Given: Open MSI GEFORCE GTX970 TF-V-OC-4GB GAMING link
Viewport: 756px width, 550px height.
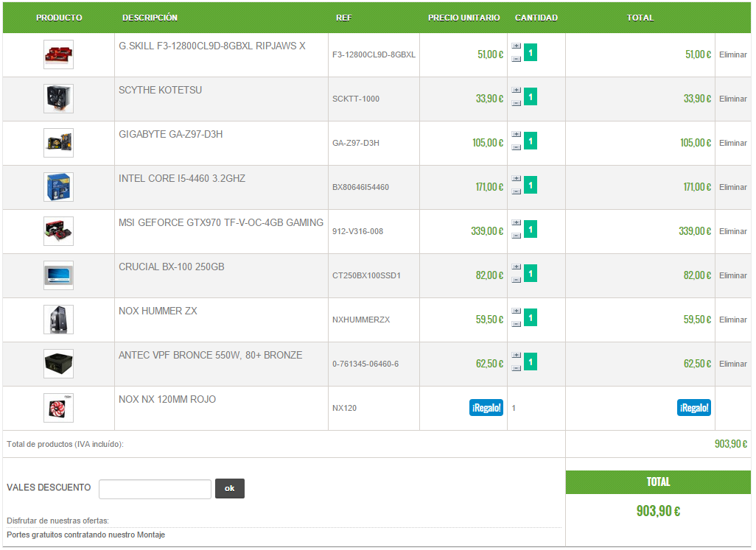Looking at the screenshot, I should tap(221, 223).
